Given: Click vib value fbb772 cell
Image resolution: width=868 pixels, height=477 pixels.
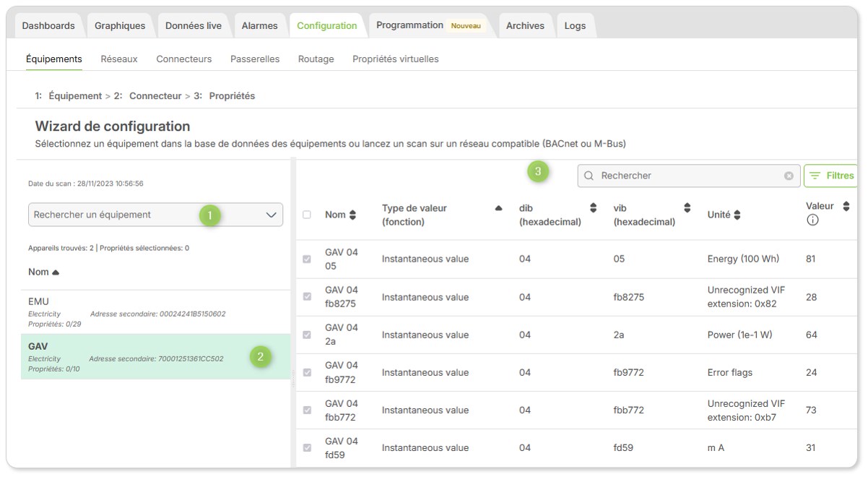Looking at the screenshot, I should point(628,410).
